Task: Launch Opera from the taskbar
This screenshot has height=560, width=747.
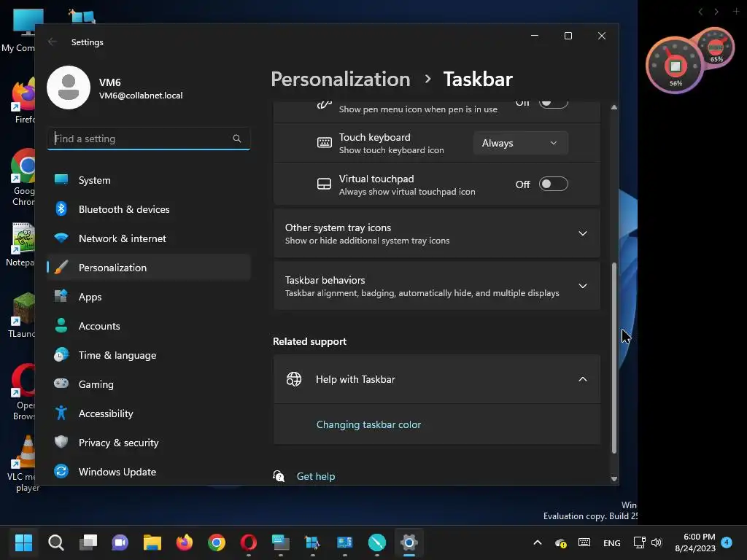Action: (x=249, y=542)
